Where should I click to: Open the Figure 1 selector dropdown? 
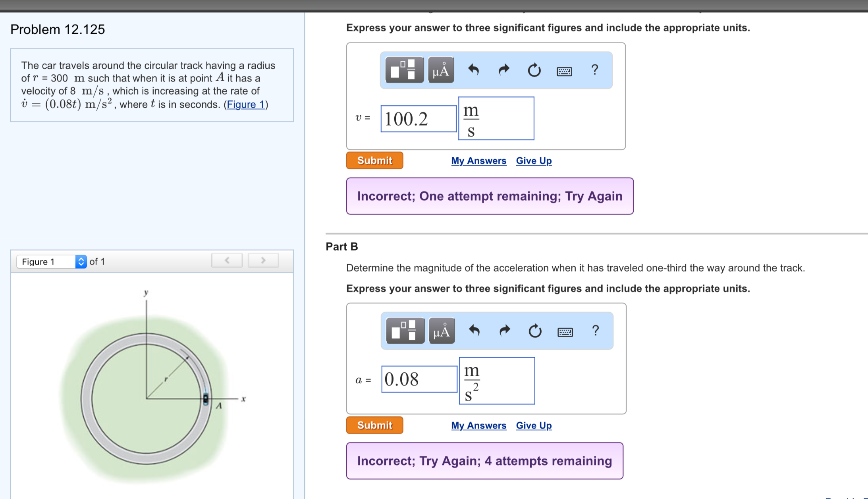[x=52, y=261]
